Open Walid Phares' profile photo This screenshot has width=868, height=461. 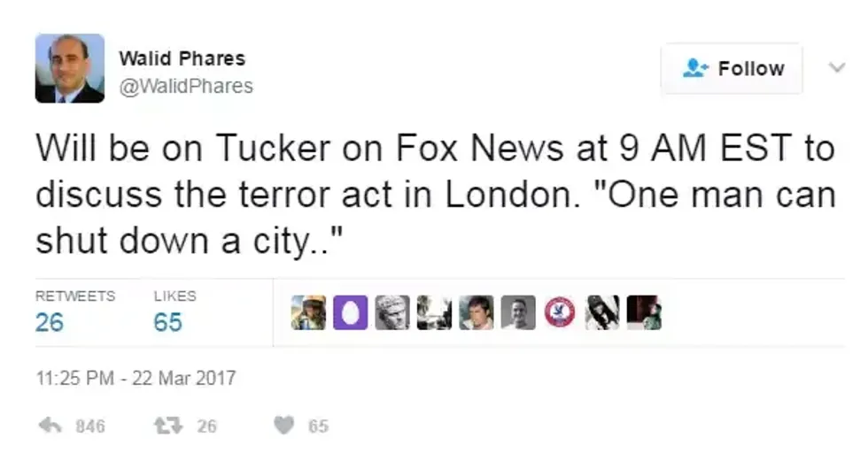pyautogui.click(x=70, y=69)
